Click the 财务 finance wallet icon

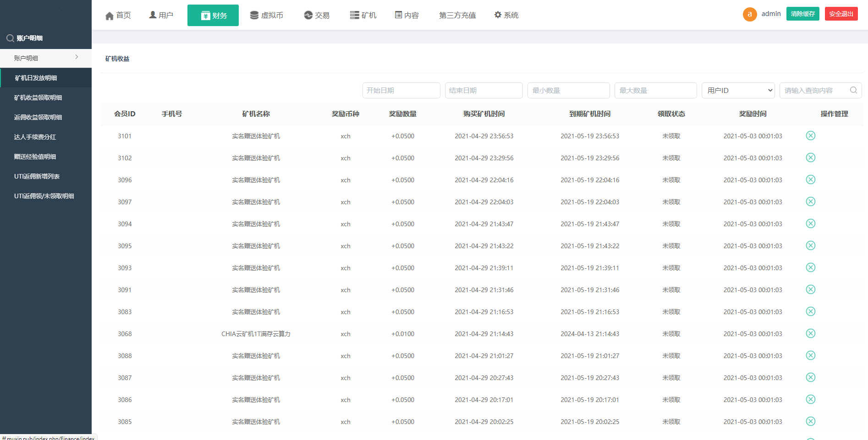pyautogui.click(x=205, y=15)
